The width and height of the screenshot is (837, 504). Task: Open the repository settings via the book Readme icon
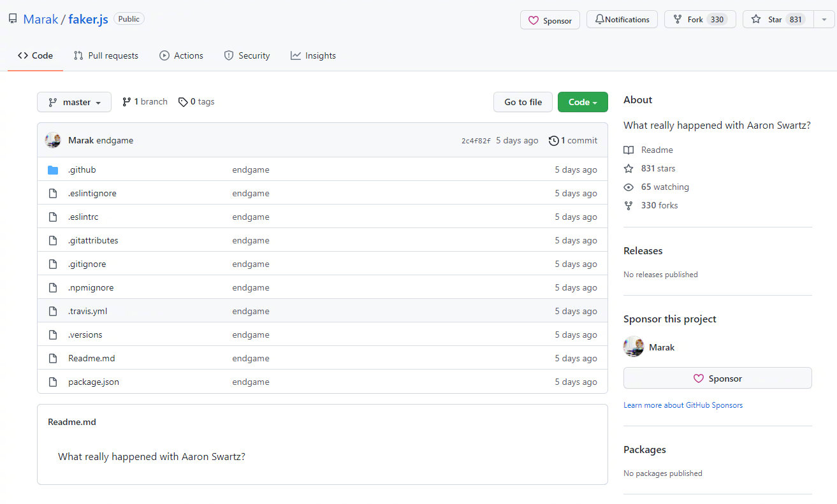click(629, 150)
